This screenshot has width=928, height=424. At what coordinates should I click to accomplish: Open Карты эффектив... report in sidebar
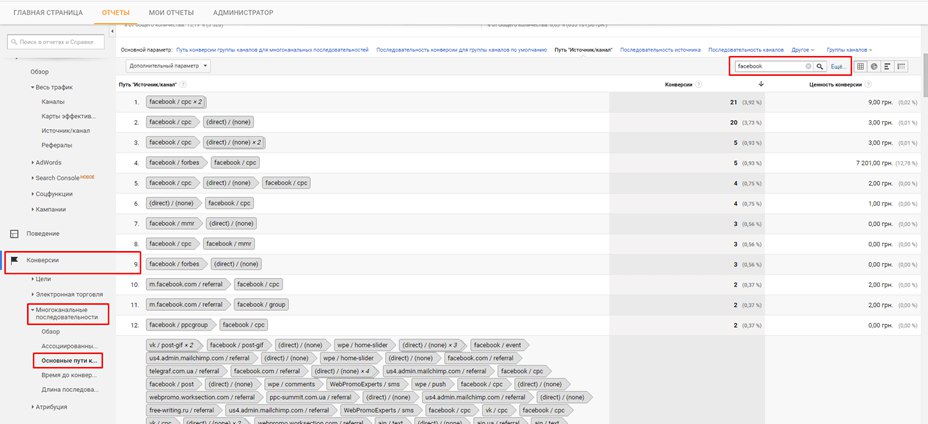pyautogui.click(x=69, y=116)
